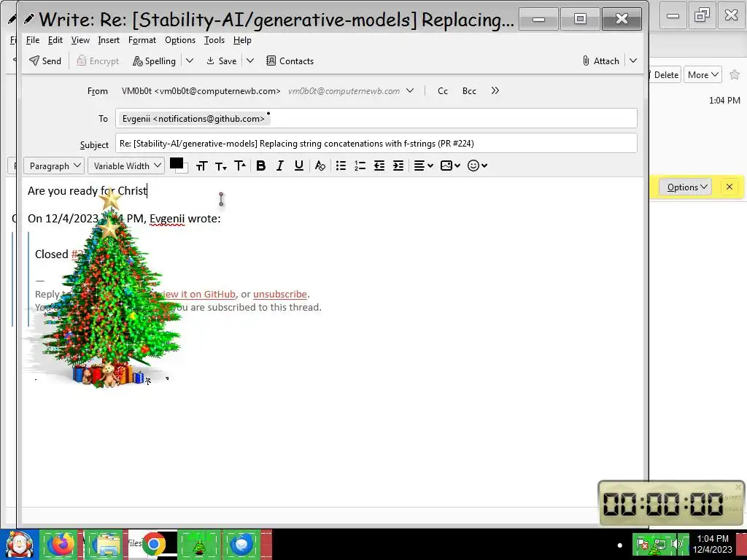
Task: Star the message in background window
Action: tap(735, 75)
